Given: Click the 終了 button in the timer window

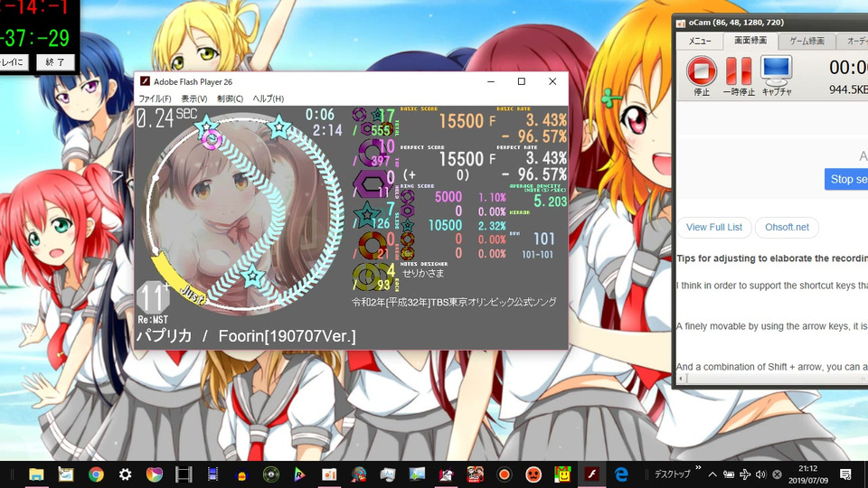Looking at the screenshot, I should pyautogui.click(x=55, y=62).
